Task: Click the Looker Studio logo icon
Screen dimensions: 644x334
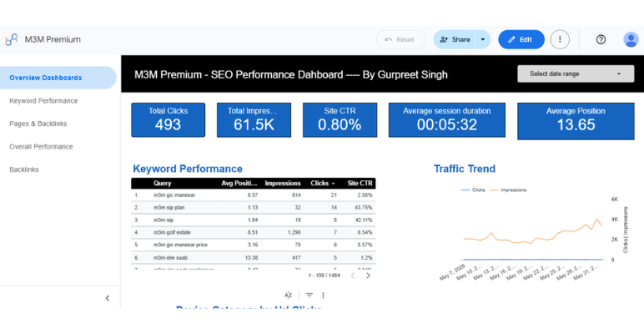Action: (11, 39)
